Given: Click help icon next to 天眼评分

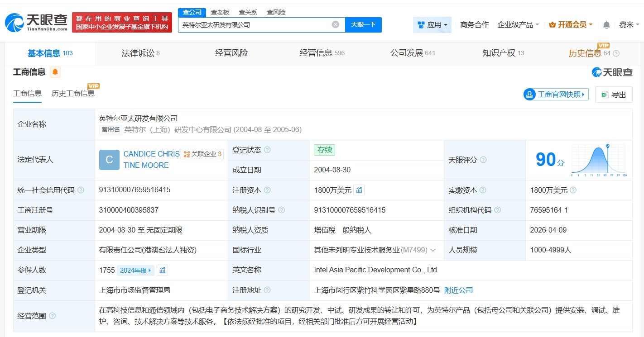Looking at the screenshot, I should (x=483, y=160).
